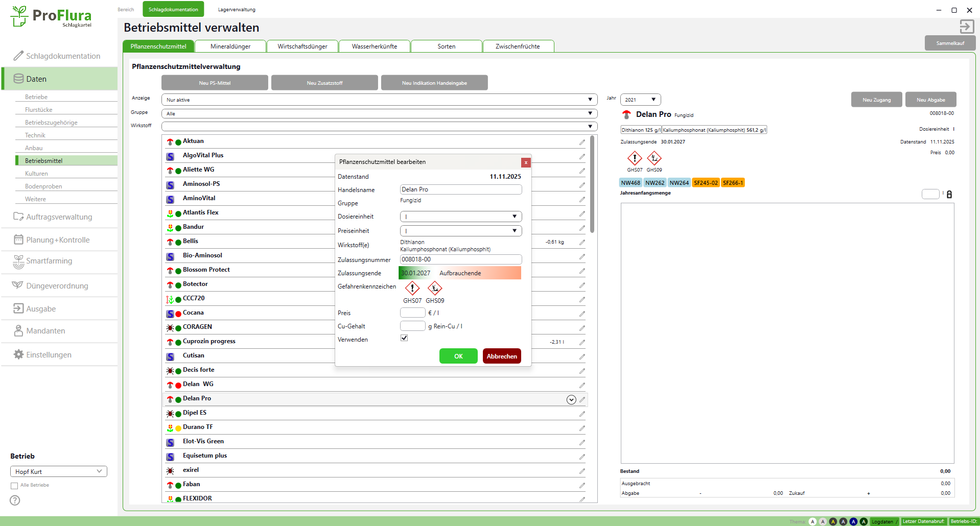Switch to the Mineraldünger tab
Screen dimensions: 980x526
click(230, 46)
